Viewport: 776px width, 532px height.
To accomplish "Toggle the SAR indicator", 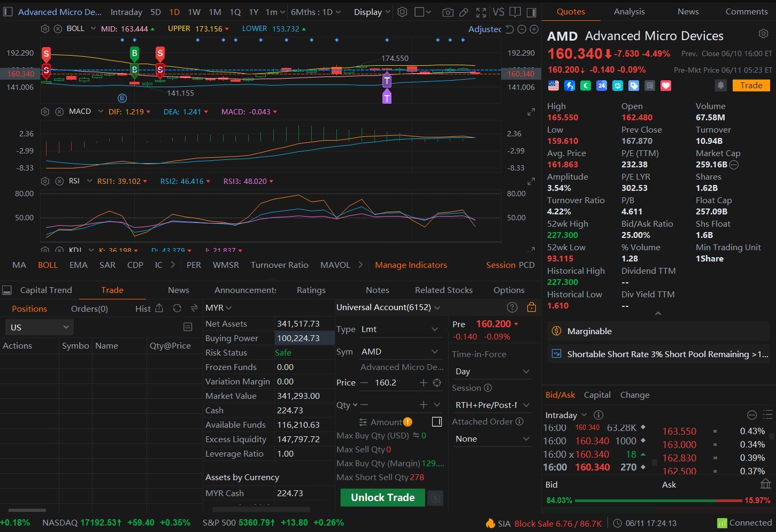I will click(107, 265).
